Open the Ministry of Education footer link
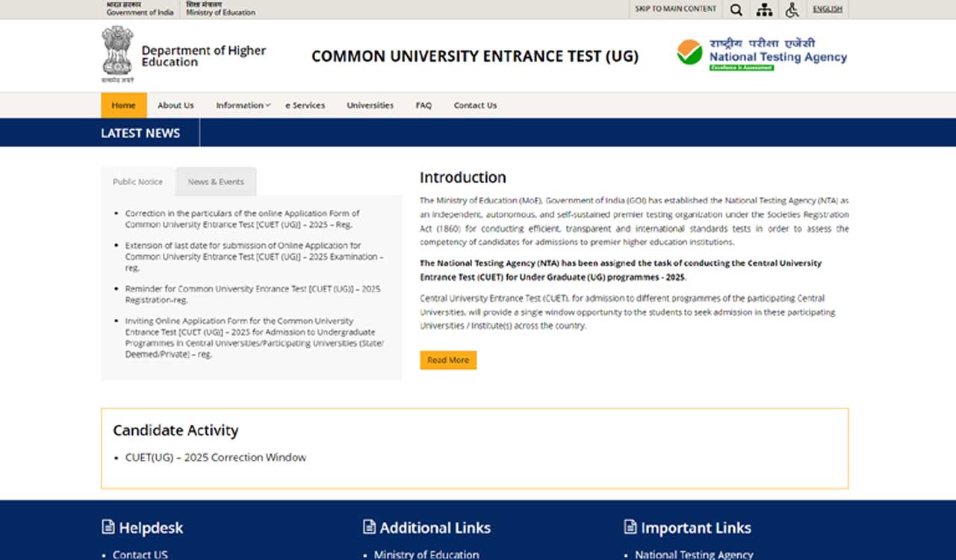956x560 pixels. [x=426, y=554]
